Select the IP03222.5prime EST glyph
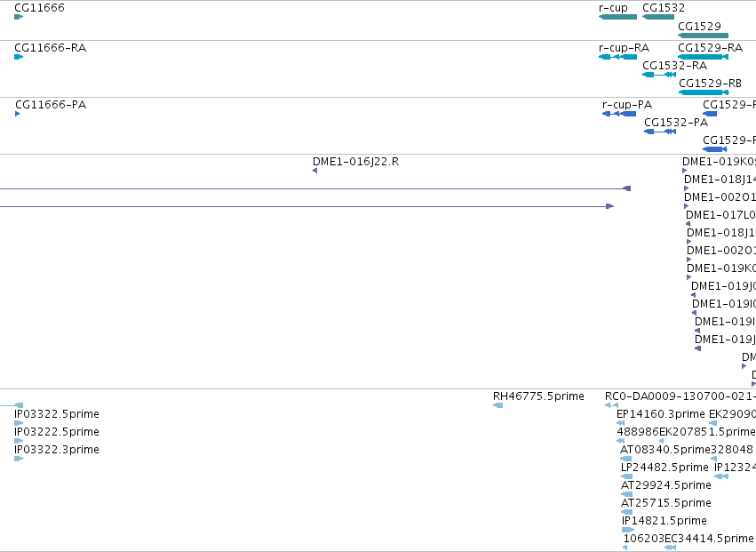Screen dimensions: 756x552 [x=19, y=441]
